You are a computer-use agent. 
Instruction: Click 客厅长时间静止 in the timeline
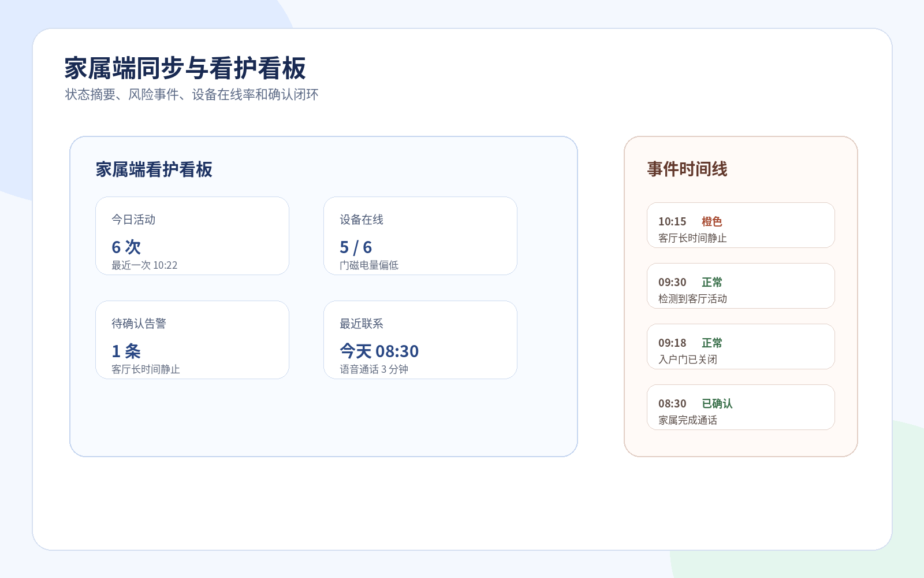[x=692, y=238]
